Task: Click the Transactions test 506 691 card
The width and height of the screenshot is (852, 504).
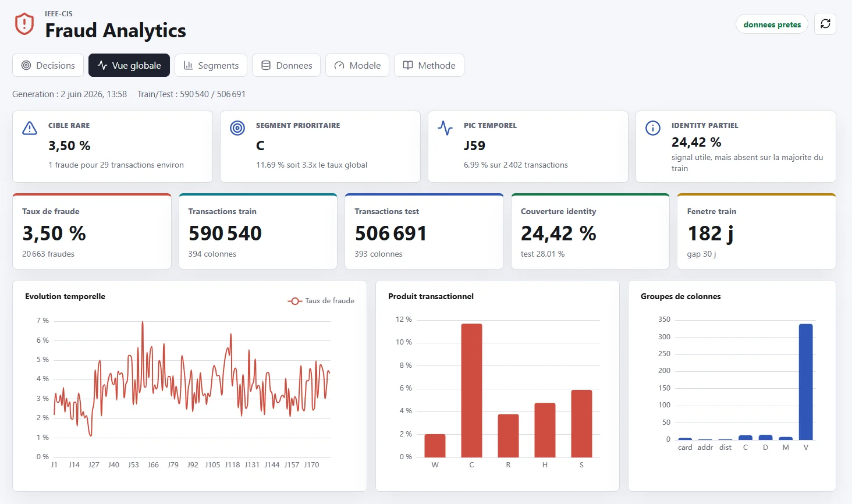Action: click(424, 232)
